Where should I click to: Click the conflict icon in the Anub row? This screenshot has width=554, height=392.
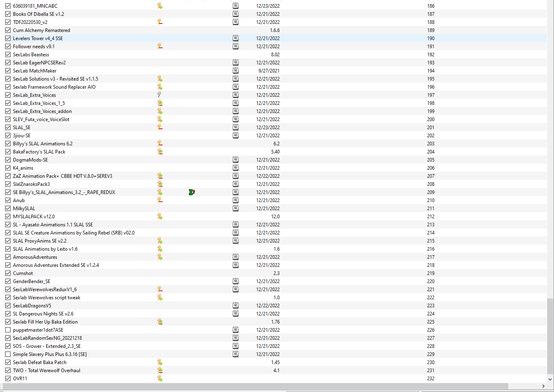pyautogui.click(x=160, y=200)
